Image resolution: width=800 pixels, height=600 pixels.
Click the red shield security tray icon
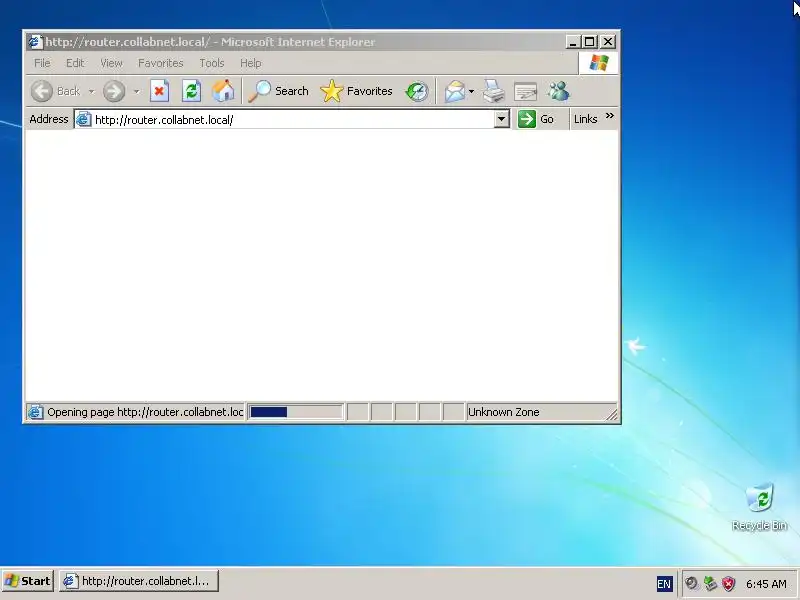pos(729,583)
